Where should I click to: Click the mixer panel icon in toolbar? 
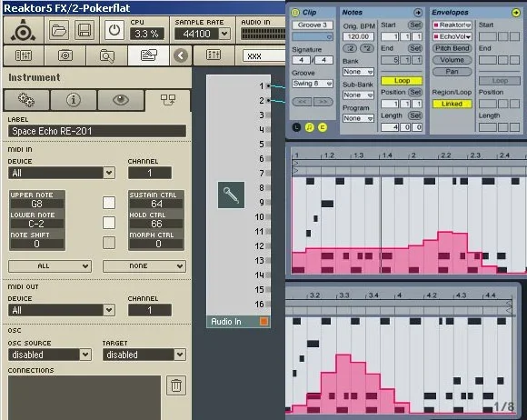(x=24, y=55)
